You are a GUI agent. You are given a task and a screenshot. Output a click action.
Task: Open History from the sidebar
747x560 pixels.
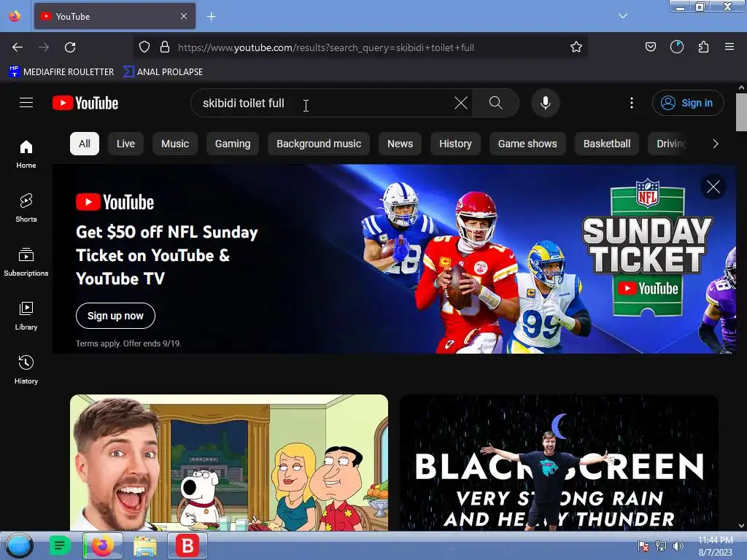pyautogui.click(x=26, y=370)
